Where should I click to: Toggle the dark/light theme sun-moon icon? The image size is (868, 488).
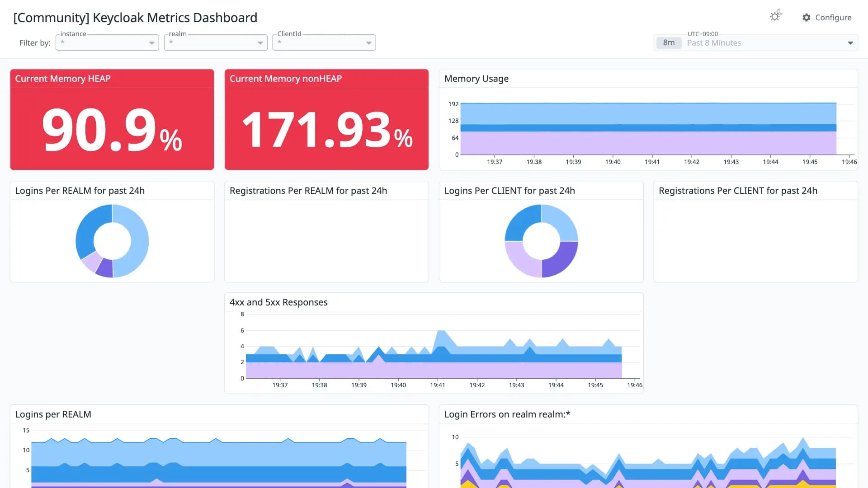point(776,16)
